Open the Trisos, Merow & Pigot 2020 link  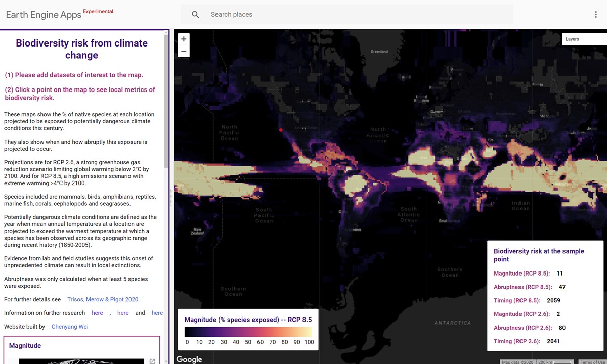[103, 299]
